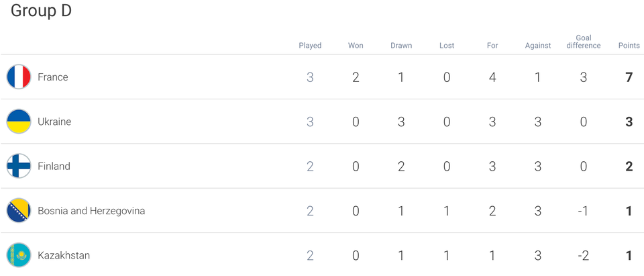644x276 pixels.
Task: Click France's points total of 7
Action: click(629, 77)
